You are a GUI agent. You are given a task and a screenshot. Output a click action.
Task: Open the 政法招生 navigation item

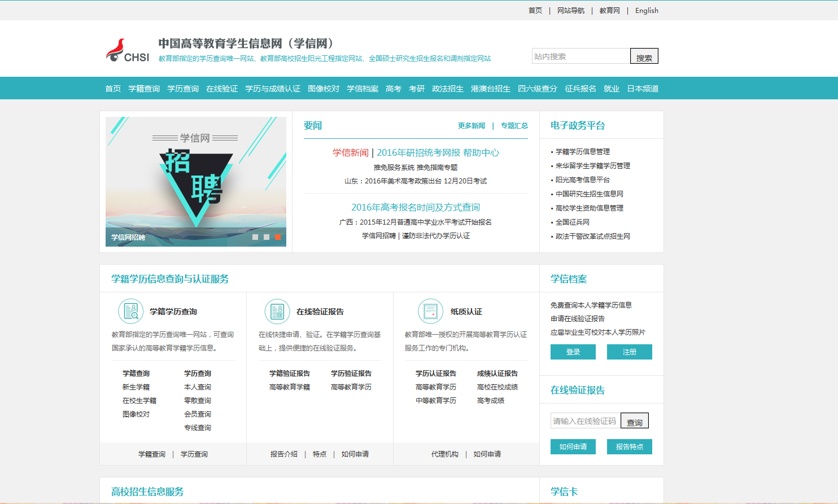click(448, 89)
